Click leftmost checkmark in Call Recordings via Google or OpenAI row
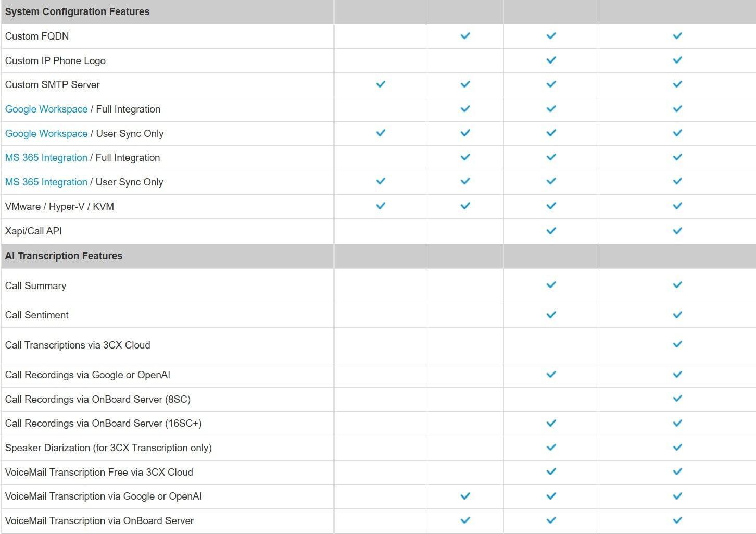756x534 pixels. (x=551, y=375)
